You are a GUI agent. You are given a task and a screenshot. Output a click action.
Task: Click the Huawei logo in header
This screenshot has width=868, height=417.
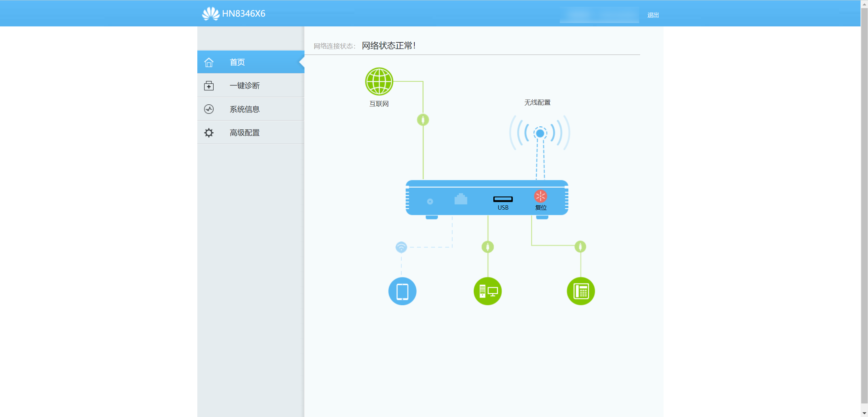coord(211,14)
